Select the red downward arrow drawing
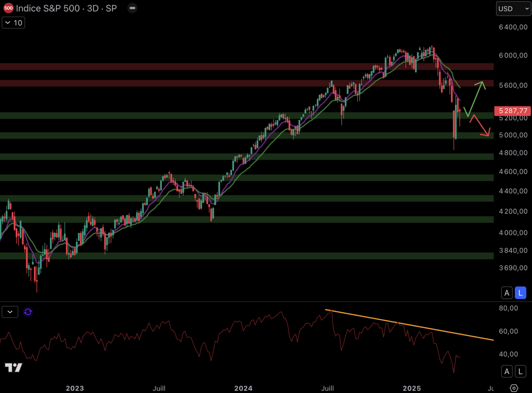 pyautogui.click(x=481, y=126)
